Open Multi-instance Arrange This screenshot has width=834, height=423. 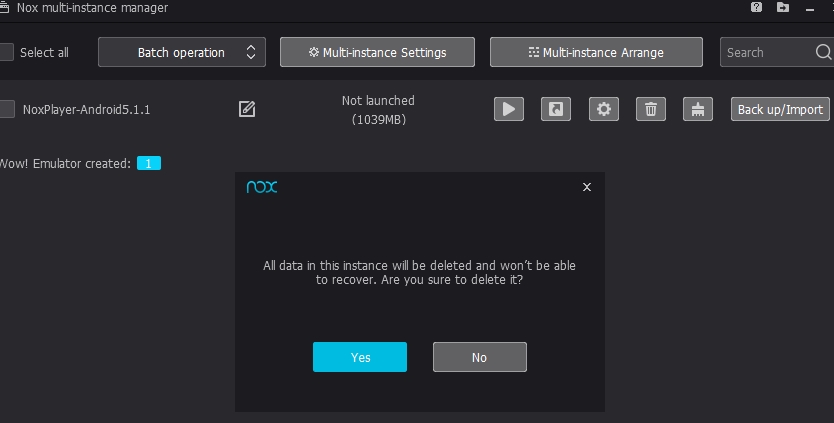(596, 52)
